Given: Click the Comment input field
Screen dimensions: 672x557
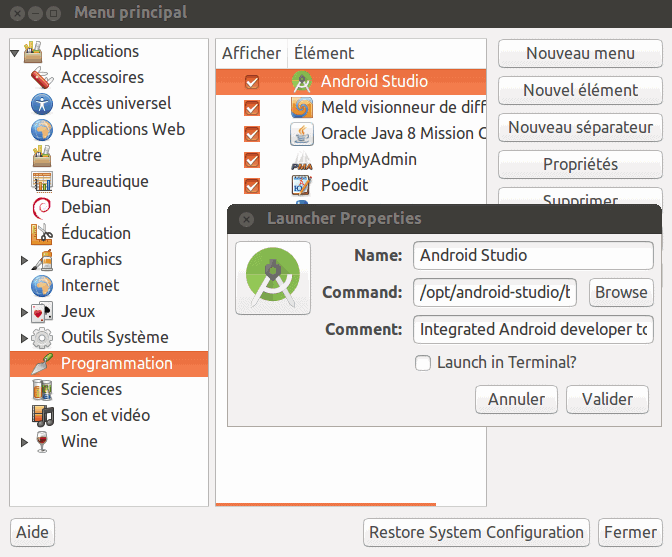Looking at the screenshot, I should (x=533, y=329).
